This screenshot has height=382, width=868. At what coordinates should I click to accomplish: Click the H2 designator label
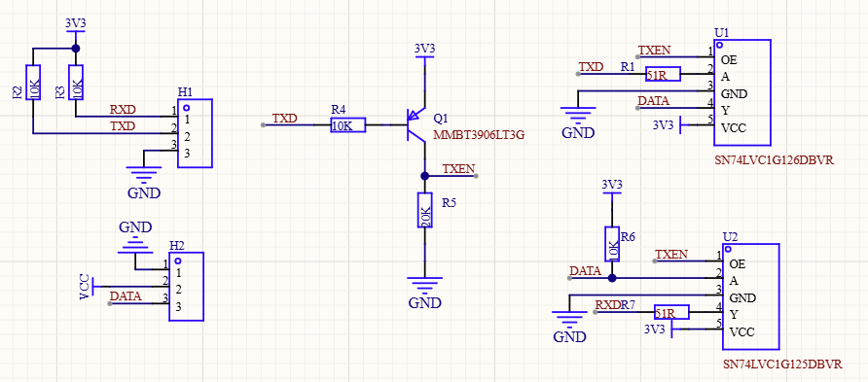(x=176, y=245)
